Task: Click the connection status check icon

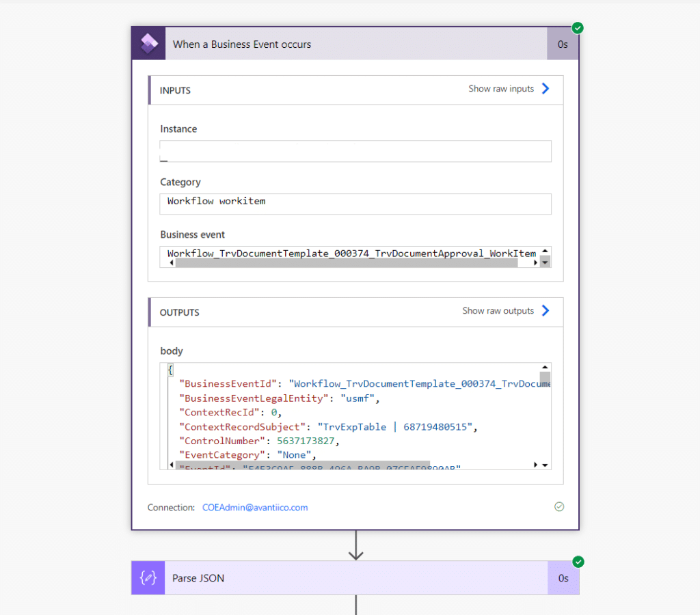Action: (559, 506)
